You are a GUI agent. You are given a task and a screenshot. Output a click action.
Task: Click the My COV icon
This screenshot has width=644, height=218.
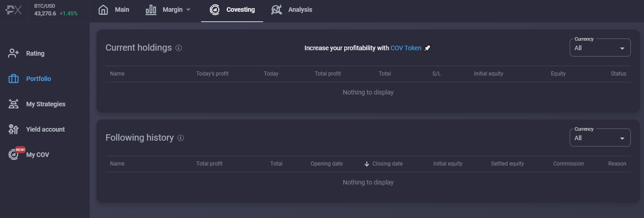[14, 155]
